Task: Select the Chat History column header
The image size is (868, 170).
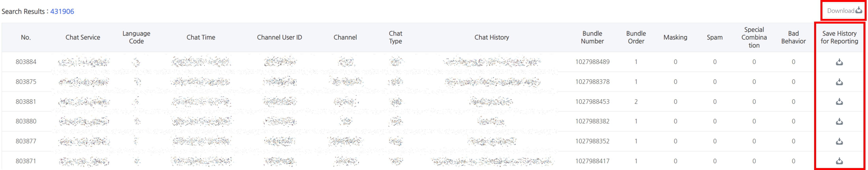Action: click(492, 37)
